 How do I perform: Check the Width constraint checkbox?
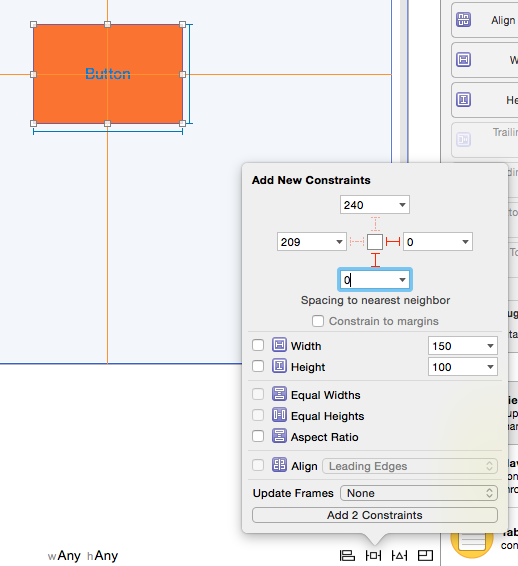258,345
